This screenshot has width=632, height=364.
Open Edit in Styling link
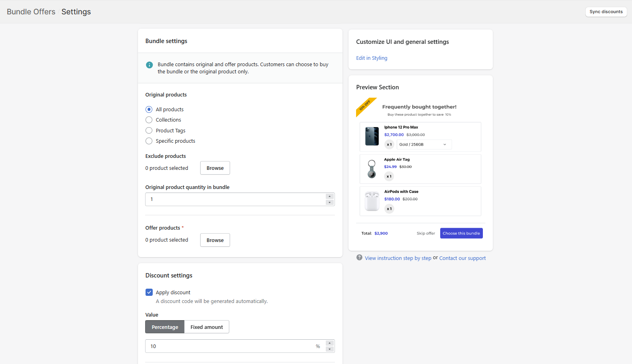(x=372, y=58)
